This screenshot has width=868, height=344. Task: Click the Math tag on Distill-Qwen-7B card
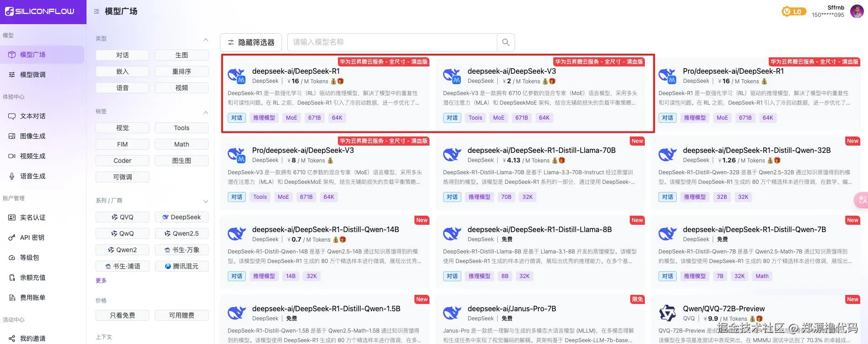coord(762,276)
